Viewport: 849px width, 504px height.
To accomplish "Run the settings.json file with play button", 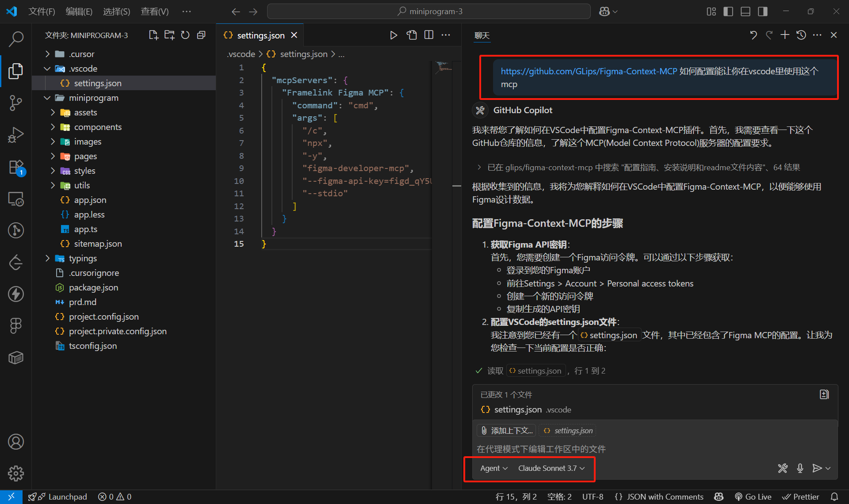I will (x=393, y=35).
